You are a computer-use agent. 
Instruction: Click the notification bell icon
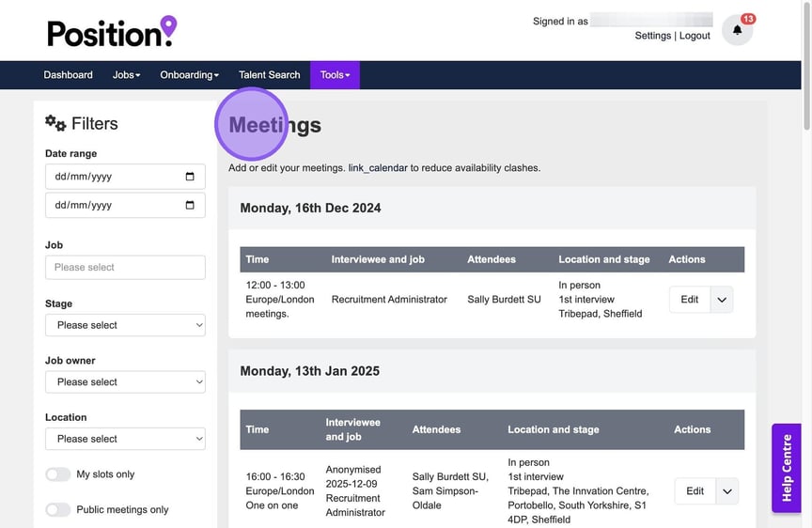click(737, 30)
